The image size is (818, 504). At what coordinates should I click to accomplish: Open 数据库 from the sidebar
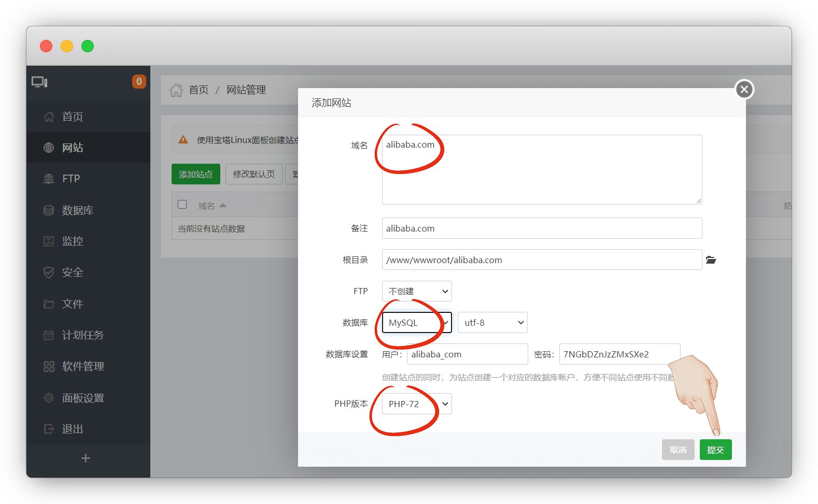[78, 210]
